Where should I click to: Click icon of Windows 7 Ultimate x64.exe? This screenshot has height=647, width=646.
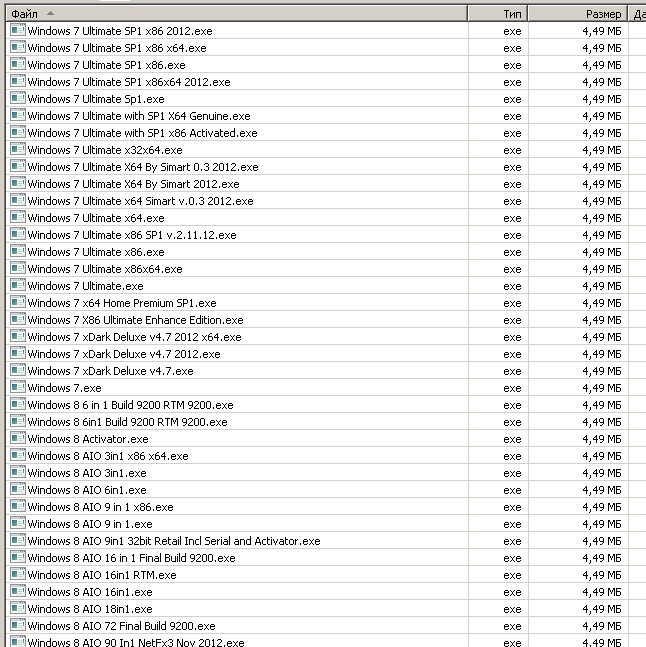[18, 217]
